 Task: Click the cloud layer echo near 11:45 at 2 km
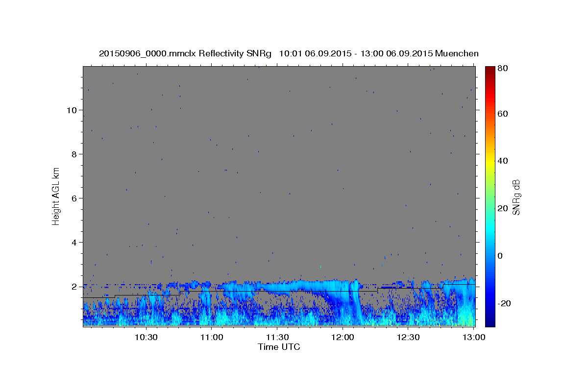(309, 285)
